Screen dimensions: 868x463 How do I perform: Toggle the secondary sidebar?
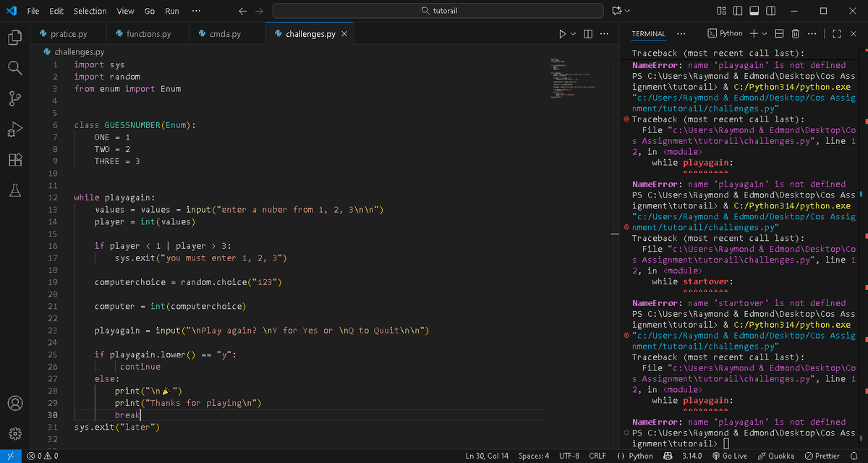point(769,10)
